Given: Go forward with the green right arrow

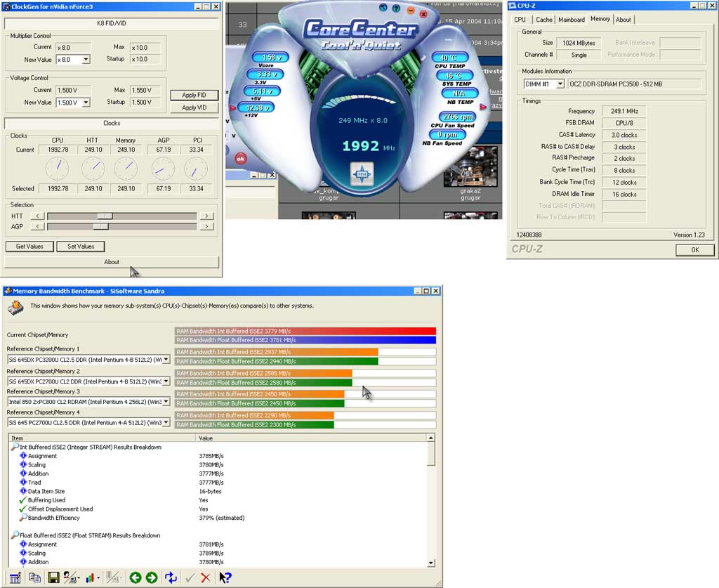Looking at the screenshot, I should [x=152, y=577].
